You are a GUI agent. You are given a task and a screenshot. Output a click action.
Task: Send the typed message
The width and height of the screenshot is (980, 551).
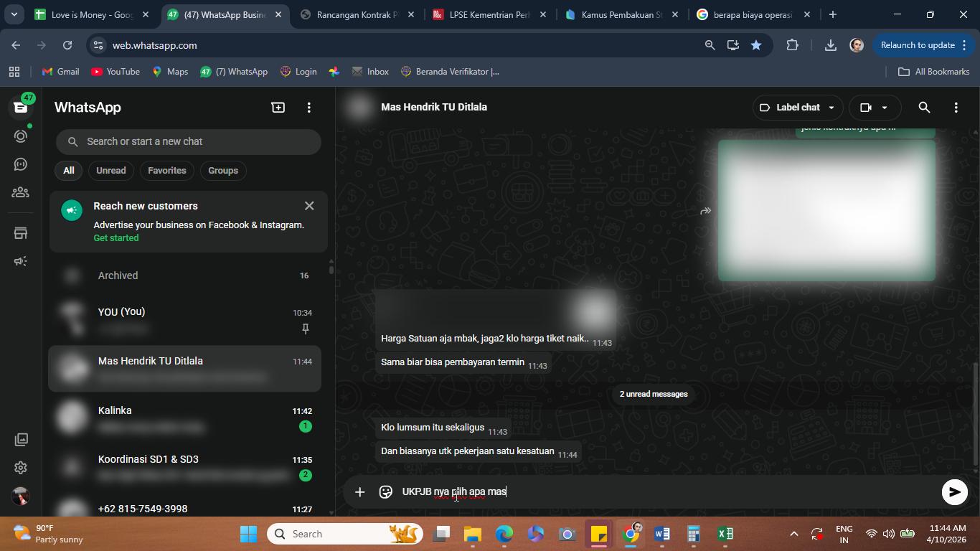click(954, 492)
